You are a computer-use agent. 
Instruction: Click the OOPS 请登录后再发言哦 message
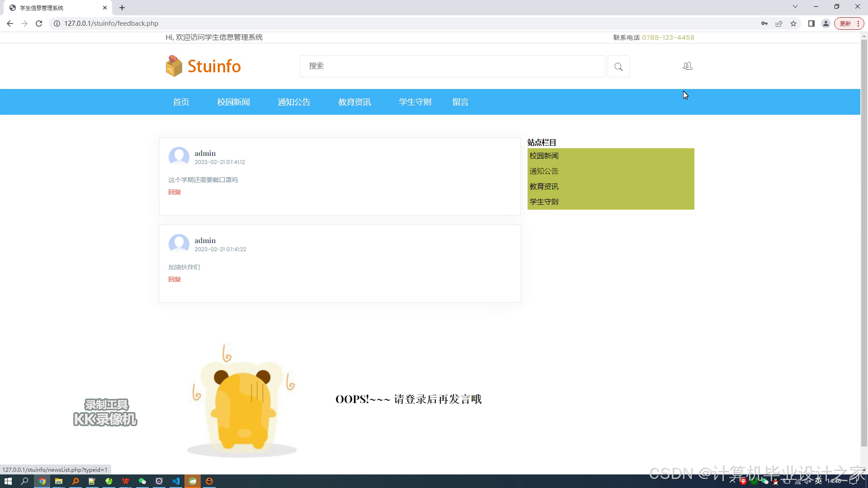click(x=409, y=399)
